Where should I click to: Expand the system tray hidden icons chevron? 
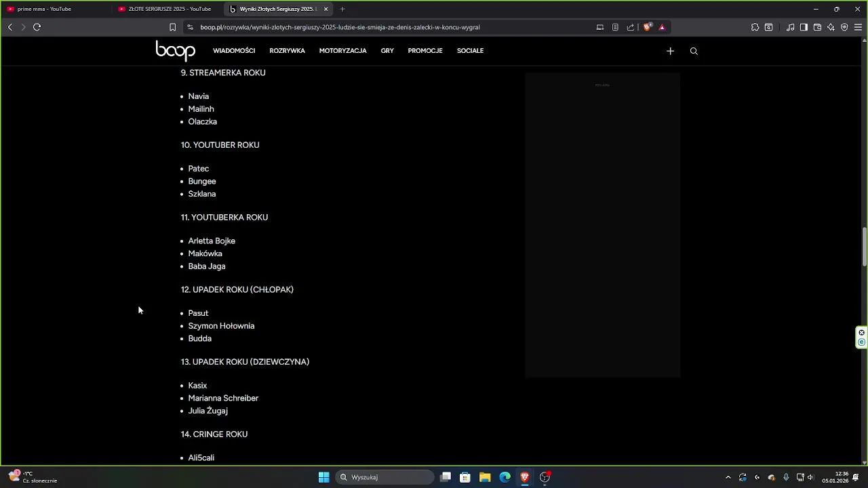[728, 477]
